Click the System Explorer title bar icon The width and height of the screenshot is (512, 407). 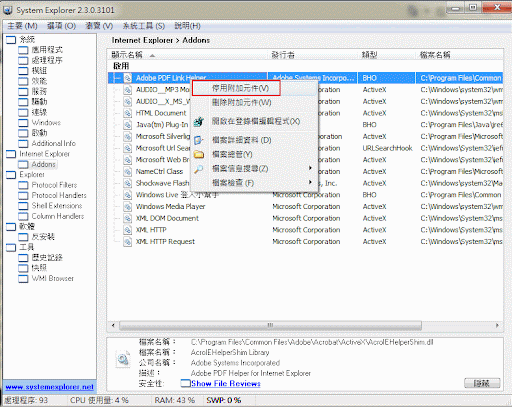click(8, 10)
